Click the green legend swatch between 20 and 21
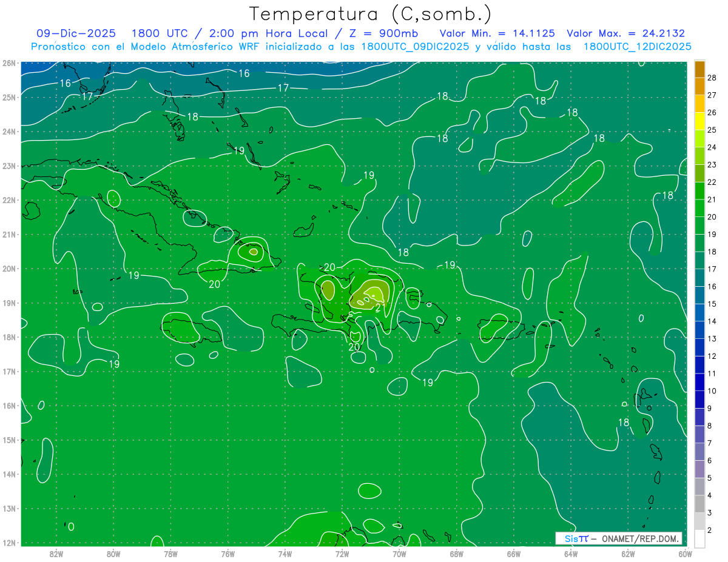Screen dimensions: 728x562 (699, 208)
